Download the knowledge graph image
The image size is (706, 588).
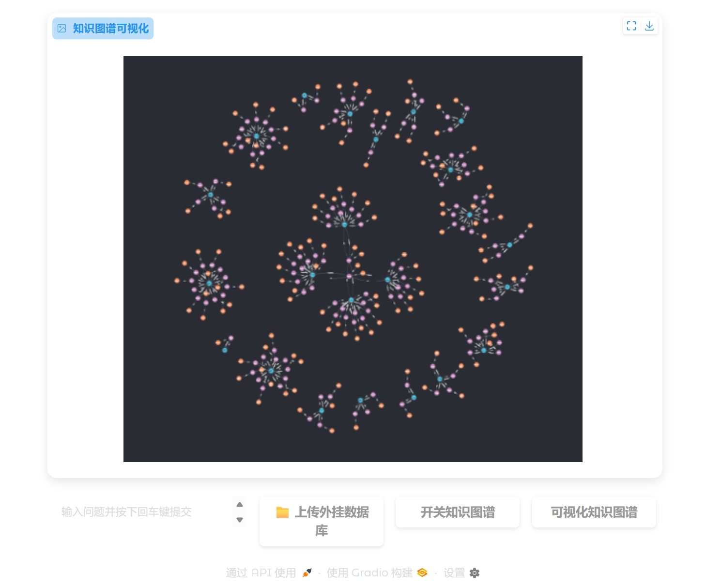(649, 26)
